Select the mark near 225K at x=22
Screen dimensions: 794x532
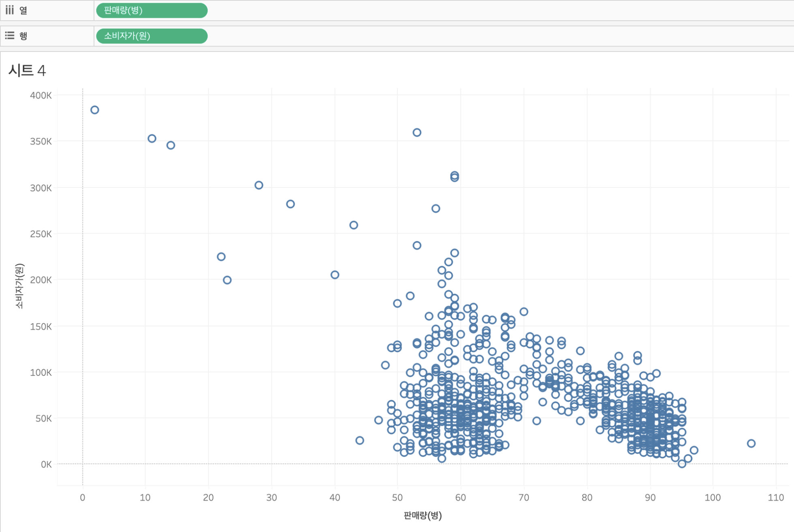[x=221, y=257]
